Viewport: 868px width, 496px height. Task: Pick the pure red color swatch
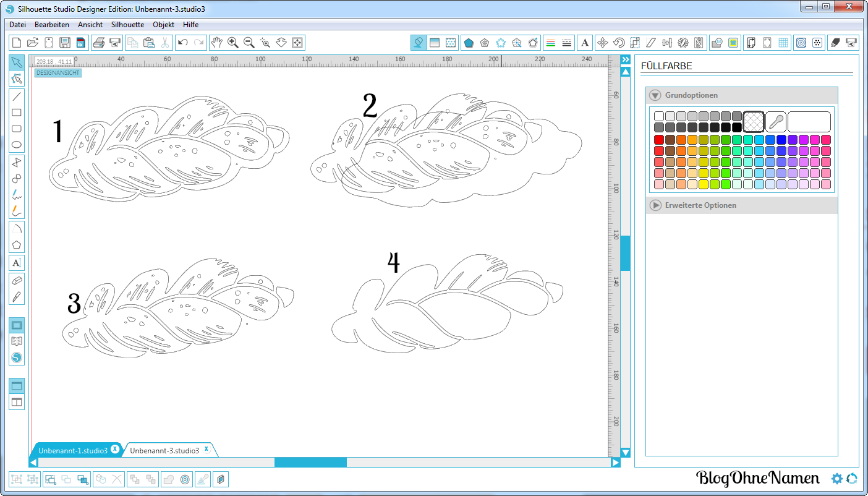coord(659,140)
